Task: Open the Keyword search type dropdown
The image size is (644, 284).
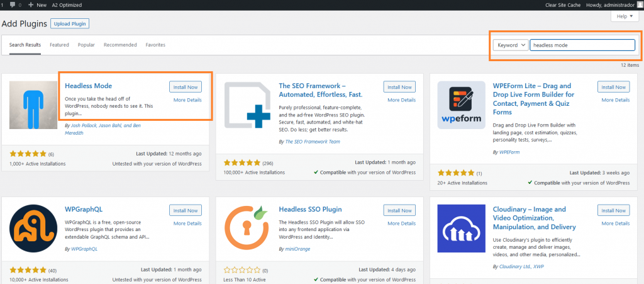Action: (510, 45)
